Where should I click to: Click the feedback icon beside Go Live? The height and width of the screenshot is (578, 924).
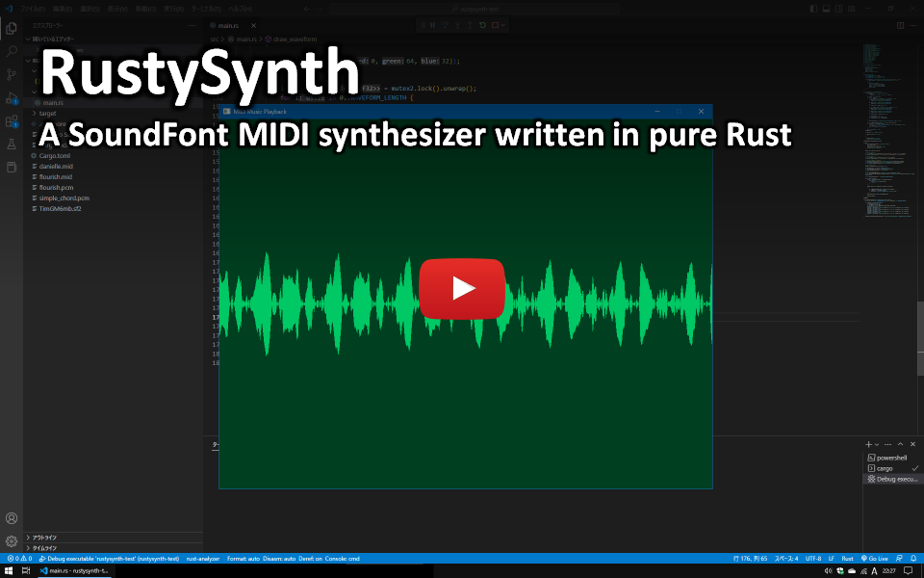pyautogui.click(x=899, y=559)
